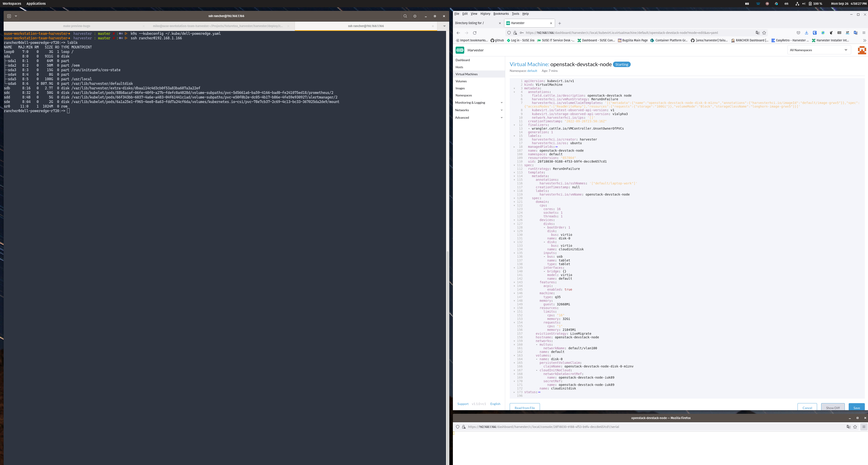This screenshot has width=868, height=465.
Task: Click the Show Diff button
Action: (x=833, y=407)
